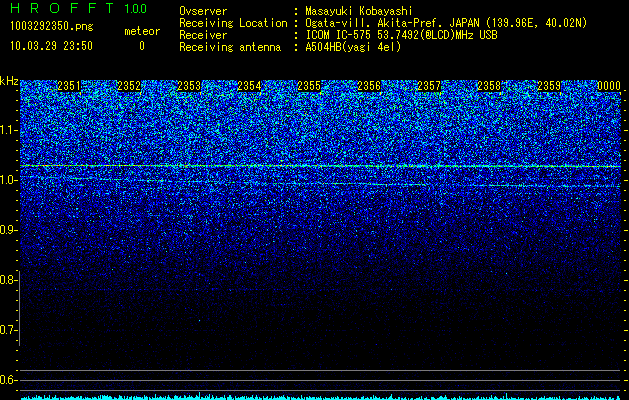Click the HROFFT program title
The height and width of the screenshot is (400, 629).
[x=62, y=8]
